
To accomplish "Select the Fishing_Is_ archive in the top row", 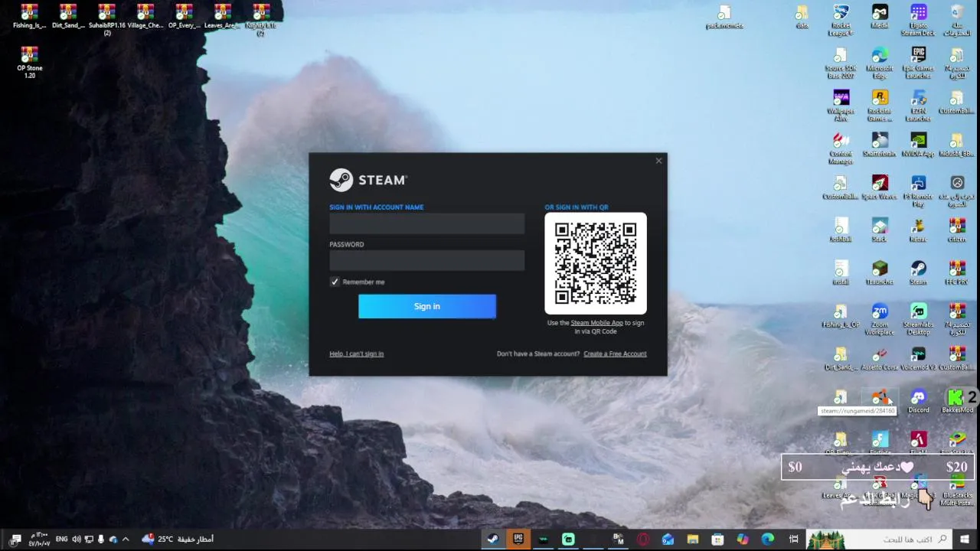I will point(29,17).
